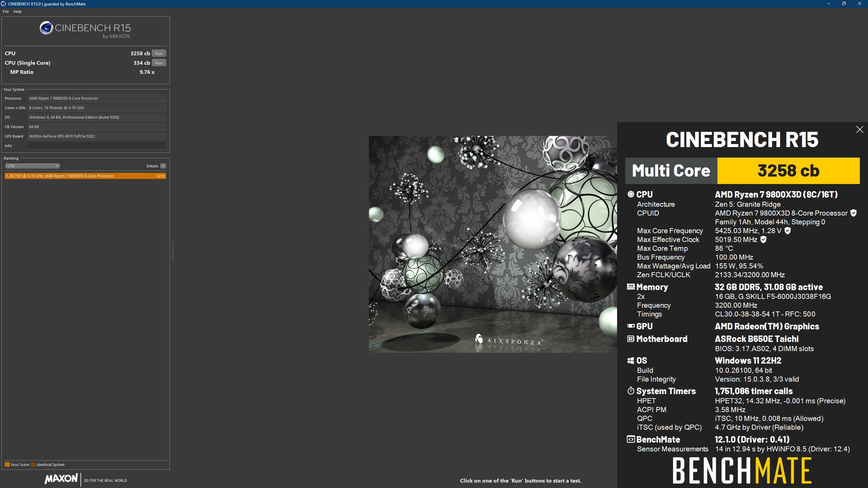Screen dimensions: 868x488
Task: Click 12.1.0 (Driver: 0.41) version text
Action: tap(752, 440)
